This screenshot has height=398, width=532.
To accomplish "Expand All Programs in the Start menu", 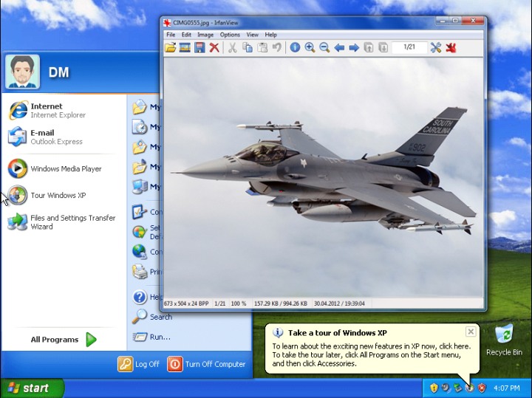I will coord(64,340).
